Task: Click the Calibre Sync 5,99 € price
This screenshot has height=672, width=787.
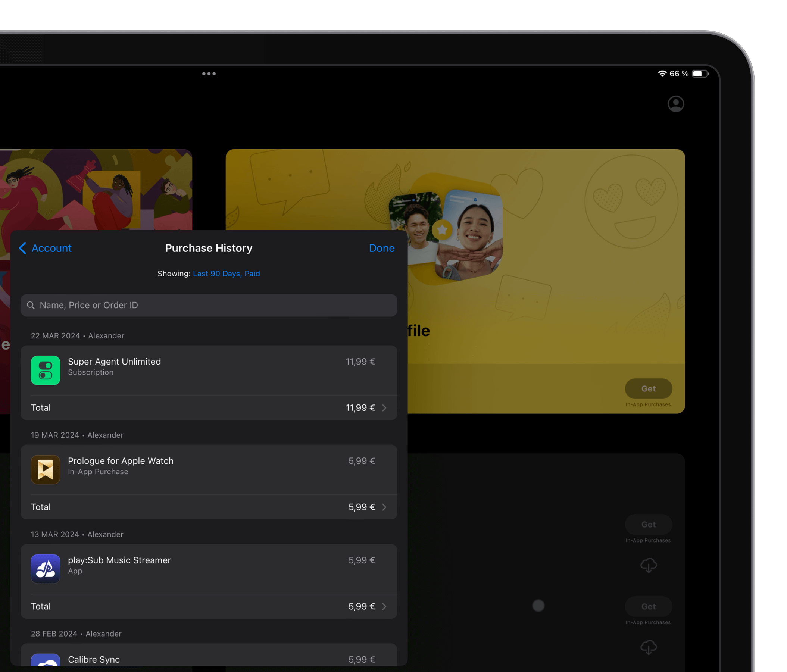Action: (x=362, y=659)
